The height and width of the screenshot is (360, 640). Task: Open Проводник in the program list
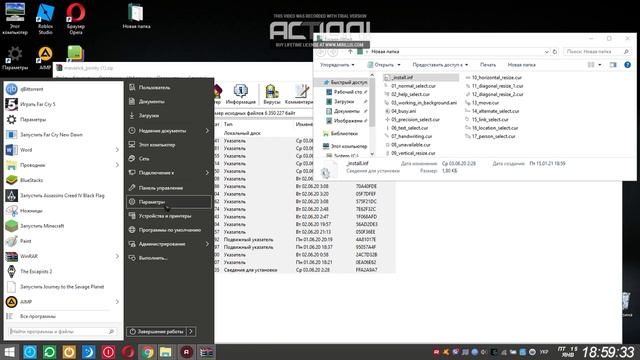pyautogui.click(x=63, y=165)
